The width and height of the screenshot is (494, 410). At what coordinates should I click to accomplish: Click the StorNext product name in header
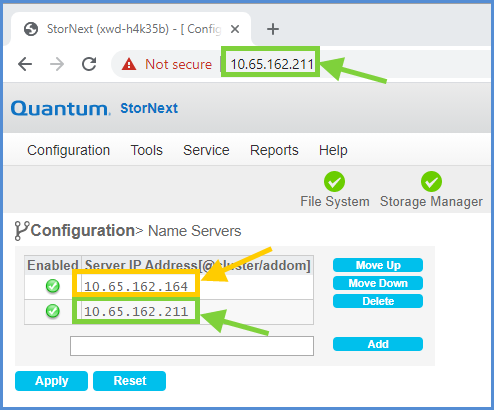[x=149, y=108]
